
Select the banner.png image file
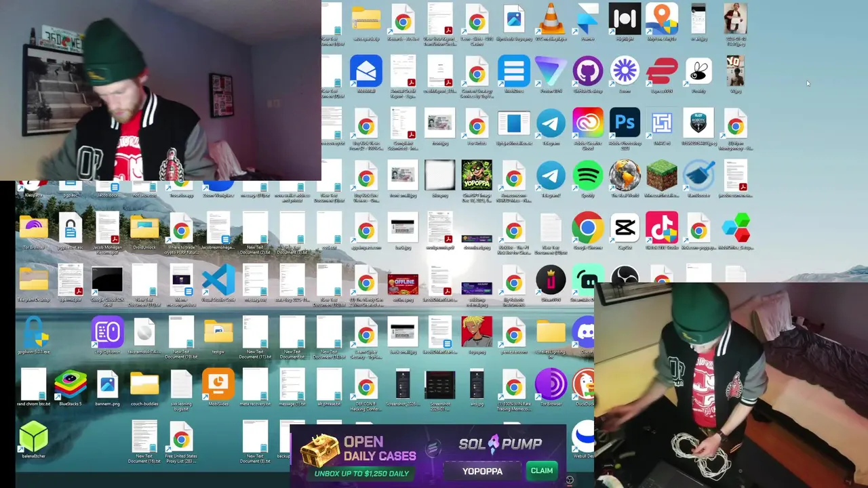[x=107, y=386]
